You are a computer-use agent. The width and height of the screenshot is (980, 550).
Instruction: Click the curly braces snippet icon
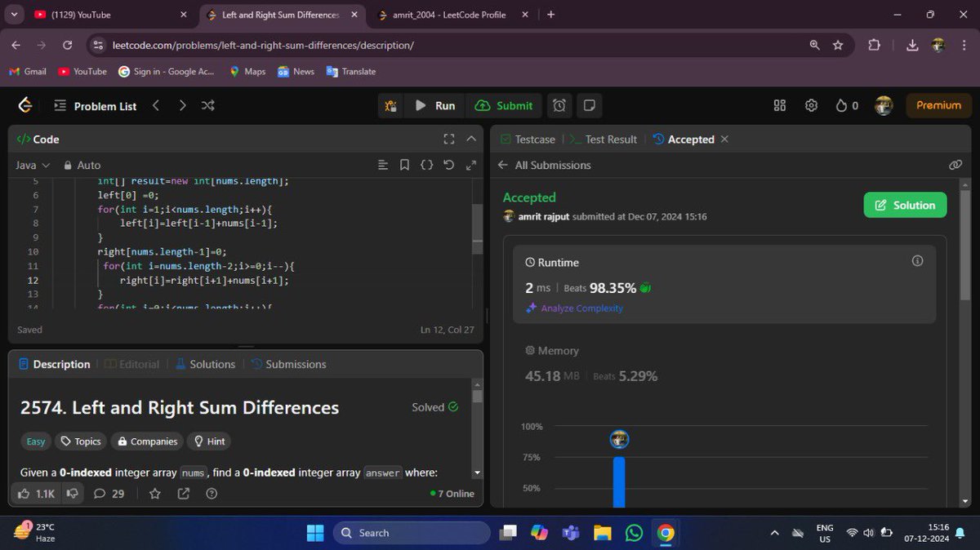pyautogui.click(x=426, y=165)
